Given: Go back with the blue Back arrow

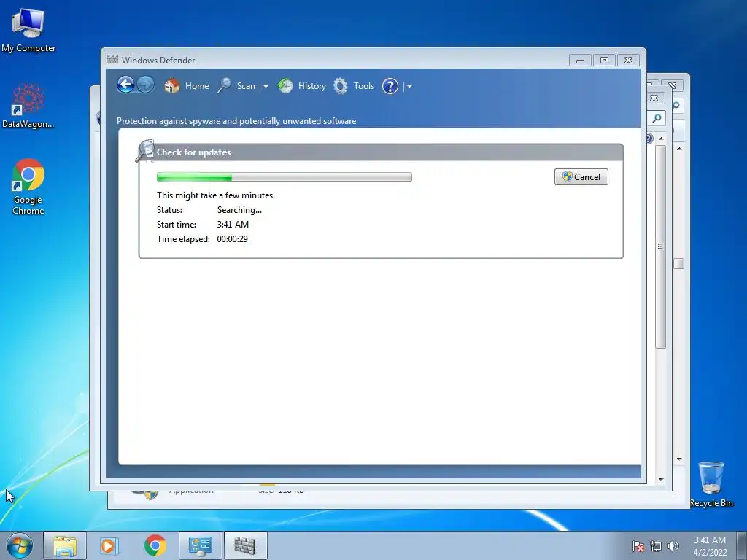Looking at the screenshot, I should point(125,85).
